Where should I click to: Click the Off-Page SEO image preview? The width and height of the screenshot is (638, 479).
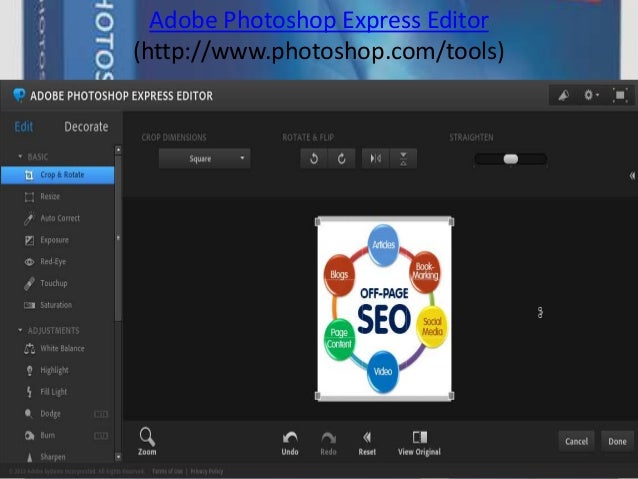click(385, 309)
